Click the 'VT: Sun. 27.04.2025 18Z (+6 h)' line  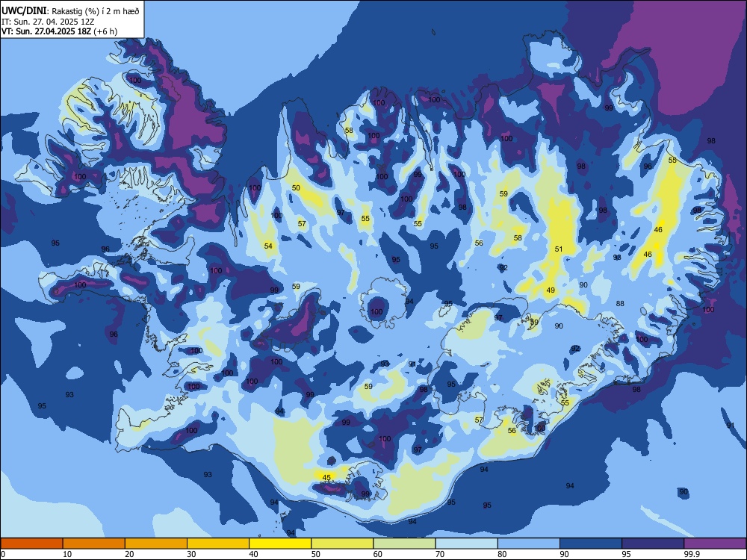[x=59, y=31]
